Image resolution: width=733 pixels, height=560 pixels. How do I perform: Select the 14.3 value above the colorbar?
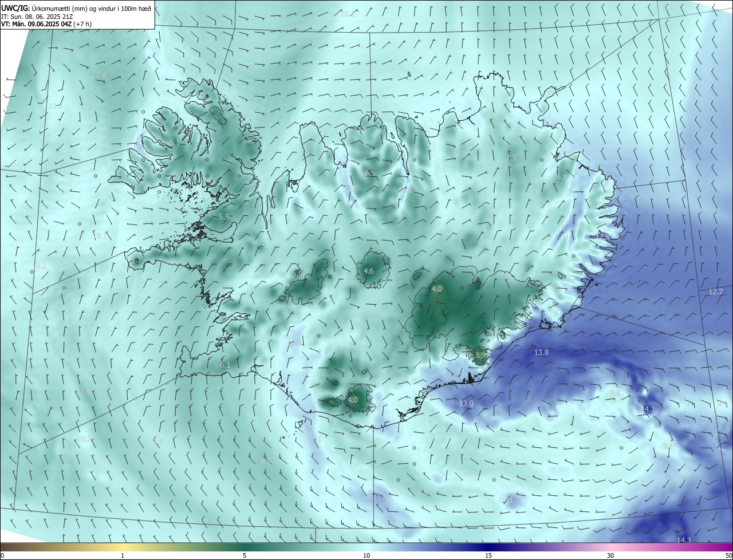pyautogui.click(x=684, y=540)
